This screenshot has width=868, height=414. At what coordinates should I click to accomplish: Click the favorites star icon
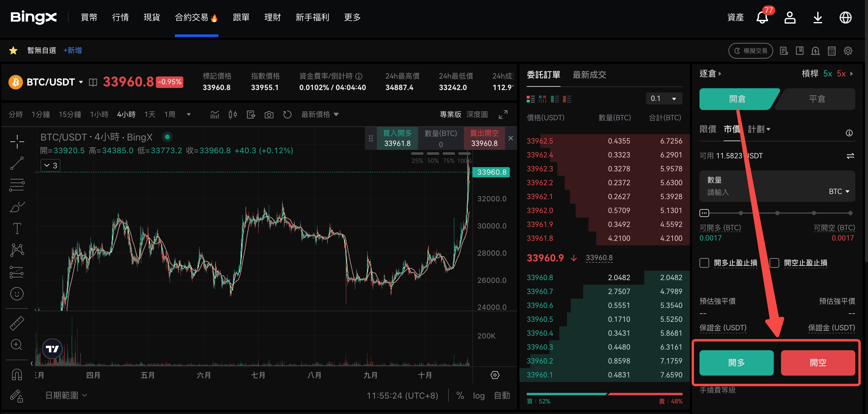(x=13, y=50)
